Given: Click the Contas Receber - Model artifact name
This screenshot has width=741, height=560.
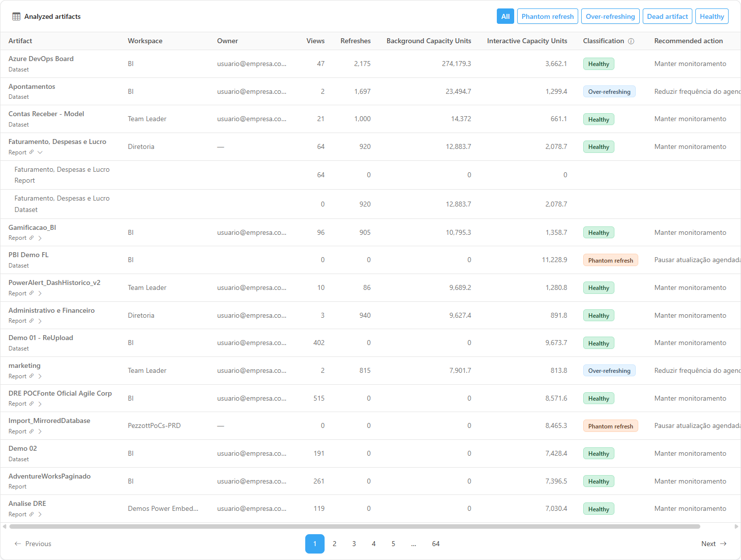Looking at the screenshot, I should 46,114.
